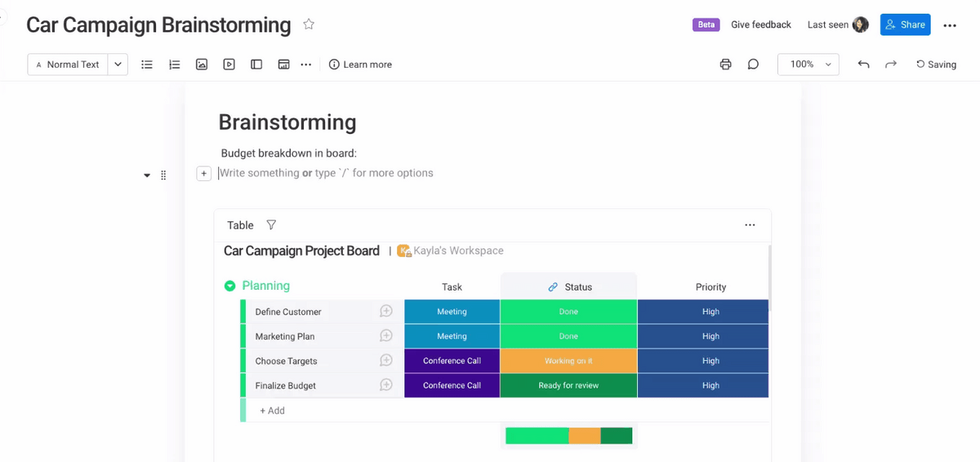Open the comments bubble icon

[753, 64]
